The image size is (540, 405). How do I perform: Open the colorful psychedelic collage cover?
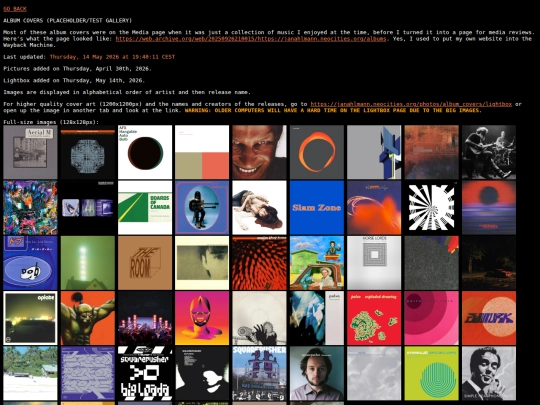30,208
